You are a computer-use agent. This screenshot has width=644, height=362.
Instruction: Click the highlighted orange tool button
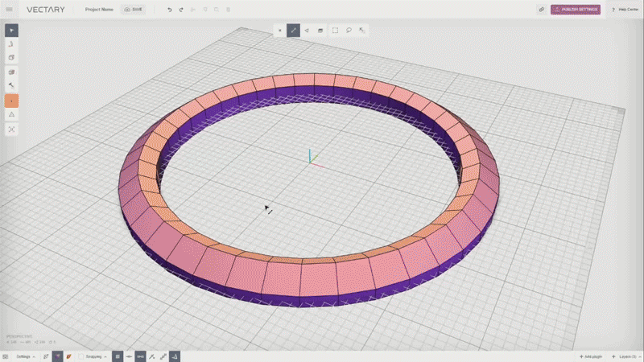11,101
